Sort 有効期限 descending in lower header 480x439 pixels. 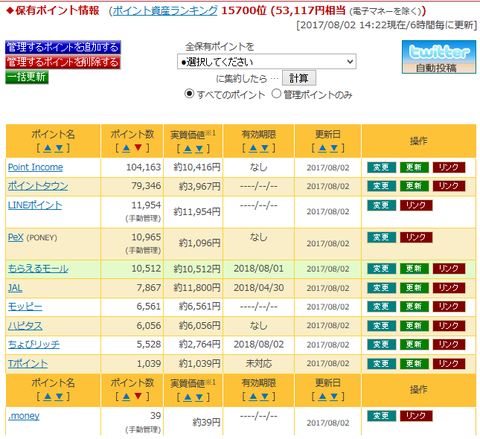pos(264,397)
